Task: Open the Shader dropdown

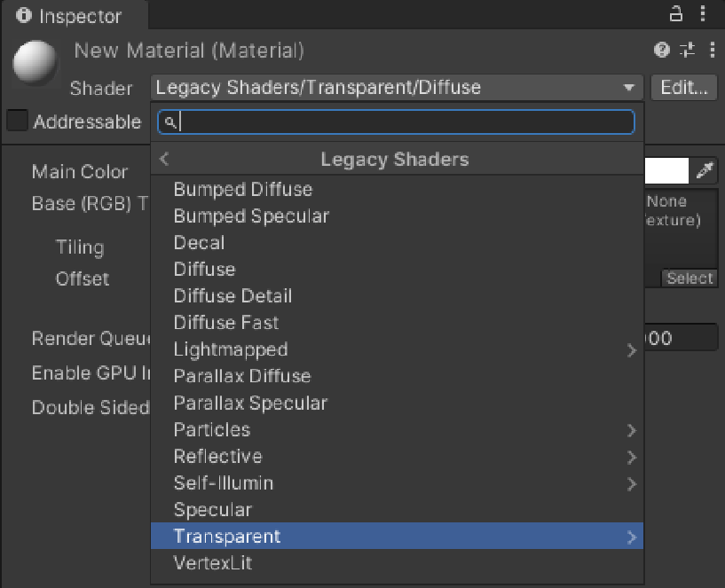Action: coord(397,88)
